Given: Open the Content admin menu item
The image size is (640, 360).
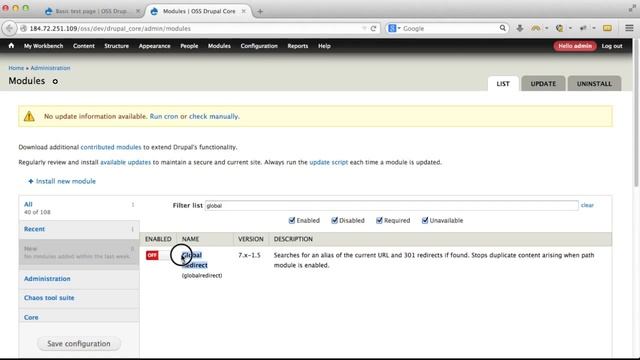Looking at the screenshot, I should click(x=84, y=46).
